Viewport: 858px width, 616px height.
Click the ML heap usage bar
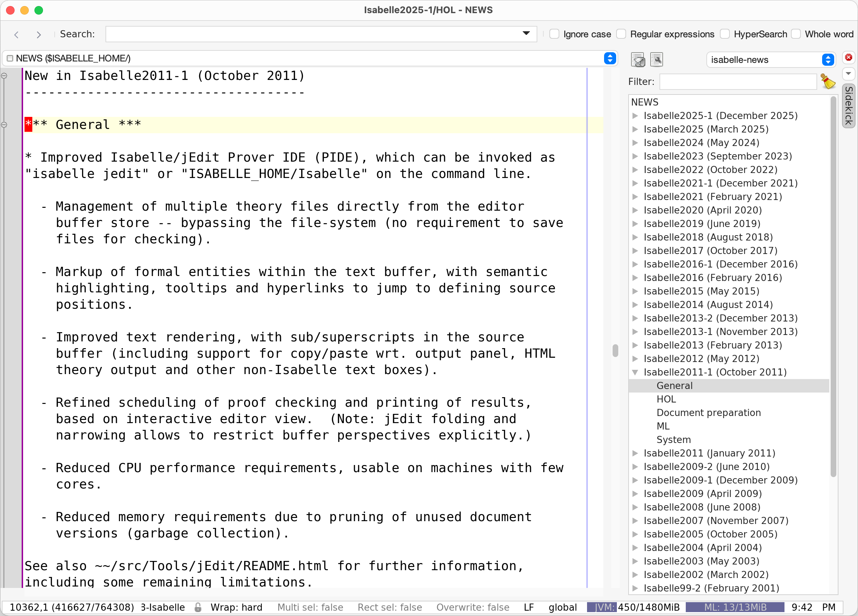(735, 607)
